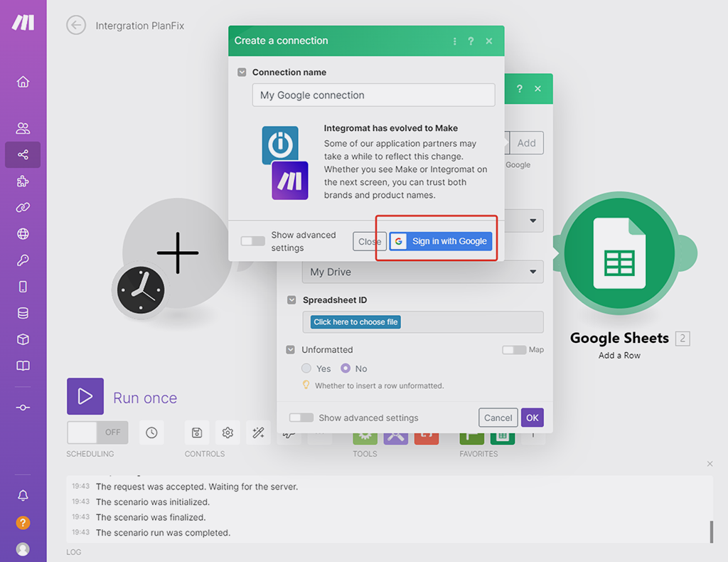
Task: Add a module via the plus circle
Action: pyautogui.click(x=178, y=253)
